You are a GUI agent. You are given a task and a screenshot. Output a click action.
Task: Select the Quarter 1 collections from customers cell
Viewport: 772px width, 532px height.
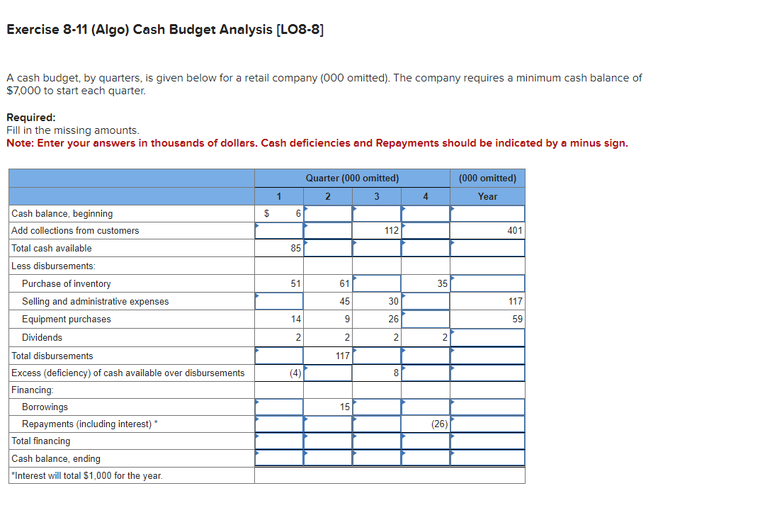[x=279, y=230]
